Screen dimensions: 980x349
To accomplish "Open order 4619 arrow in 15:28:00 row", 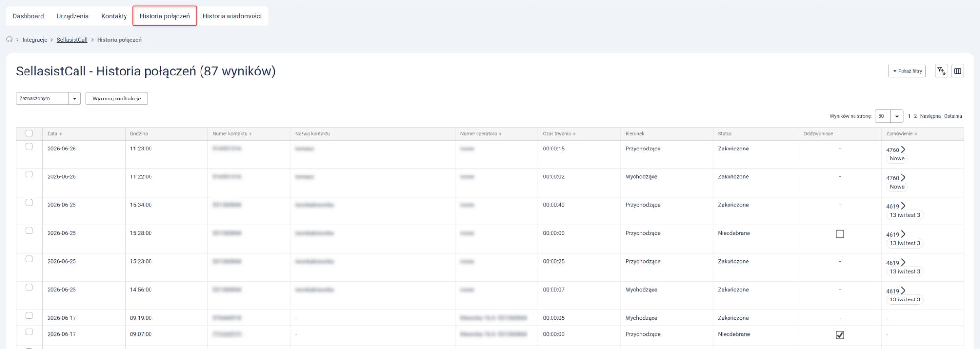I will click(x=903, y=234).
